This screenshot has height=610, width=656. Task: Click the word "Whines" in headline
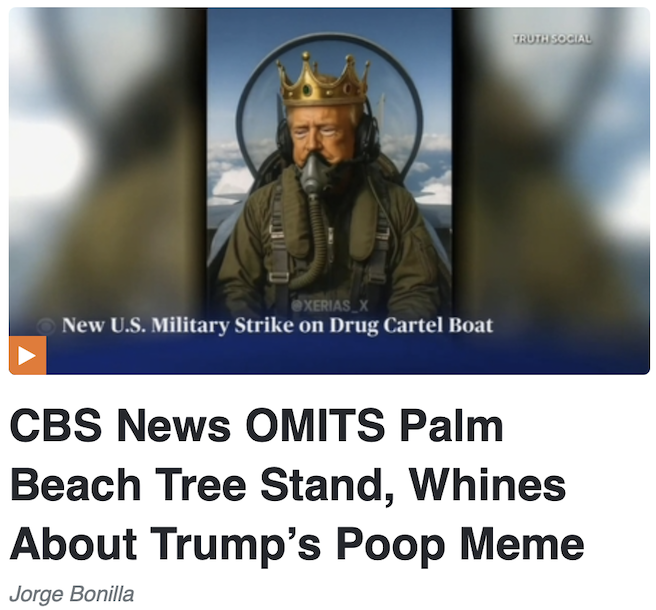488,484
